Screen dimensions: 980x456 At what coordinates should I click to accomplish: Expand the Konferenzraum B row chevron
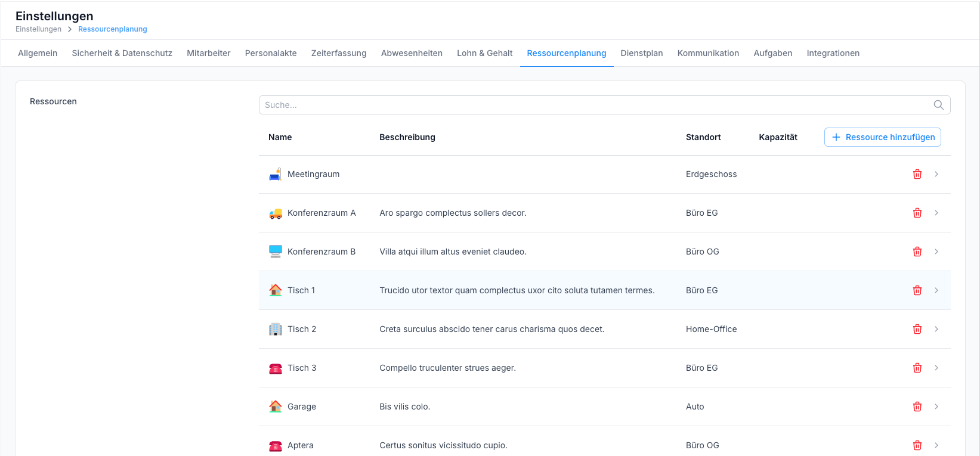[936, 252]
